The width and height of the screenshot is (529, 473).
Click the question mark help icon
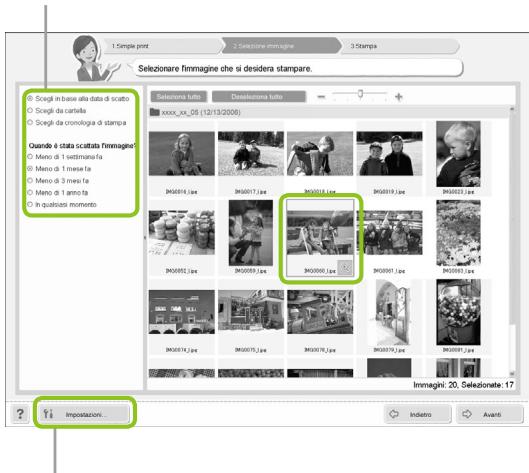click(20, 414)
